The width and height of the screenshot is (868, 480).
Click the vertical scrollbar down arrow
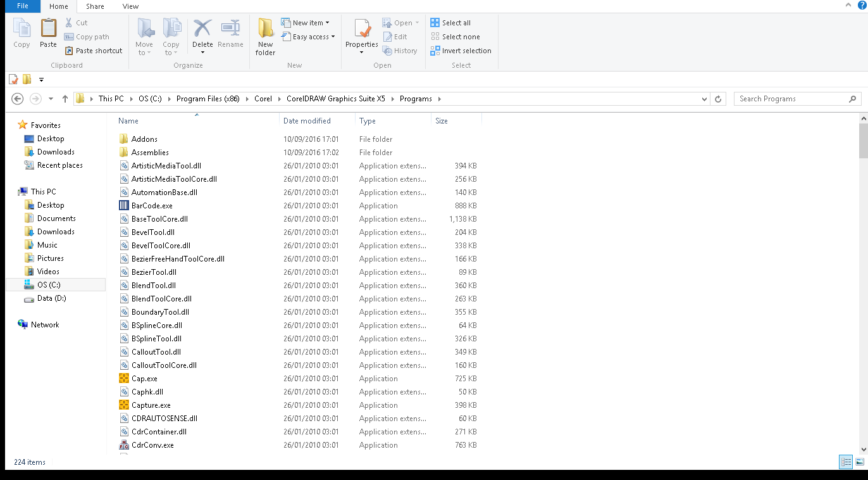(864, 450)
